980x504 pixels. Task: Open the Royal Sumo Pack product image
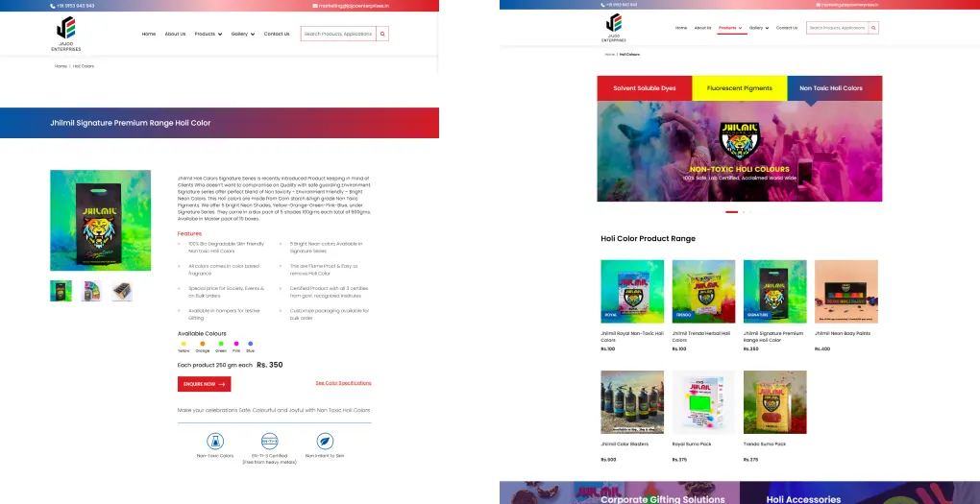(x=703, y=402)
